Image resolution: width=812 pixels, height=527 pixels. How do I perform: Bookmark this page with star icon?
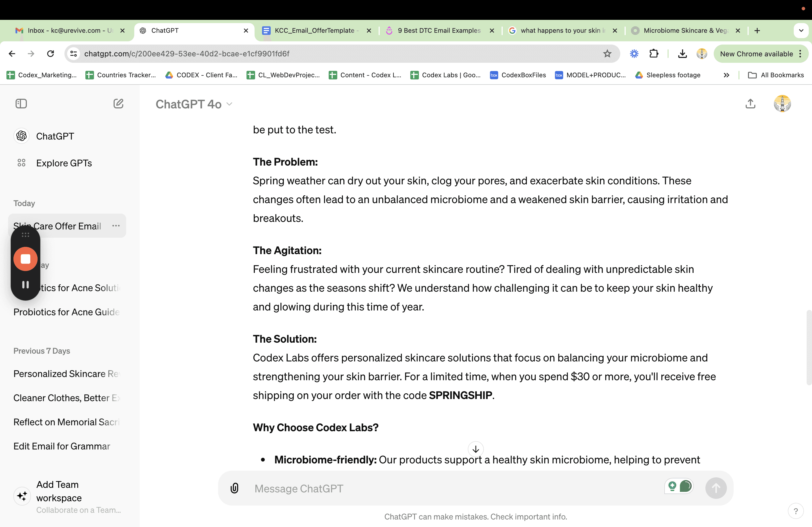(x=607, y=53)
